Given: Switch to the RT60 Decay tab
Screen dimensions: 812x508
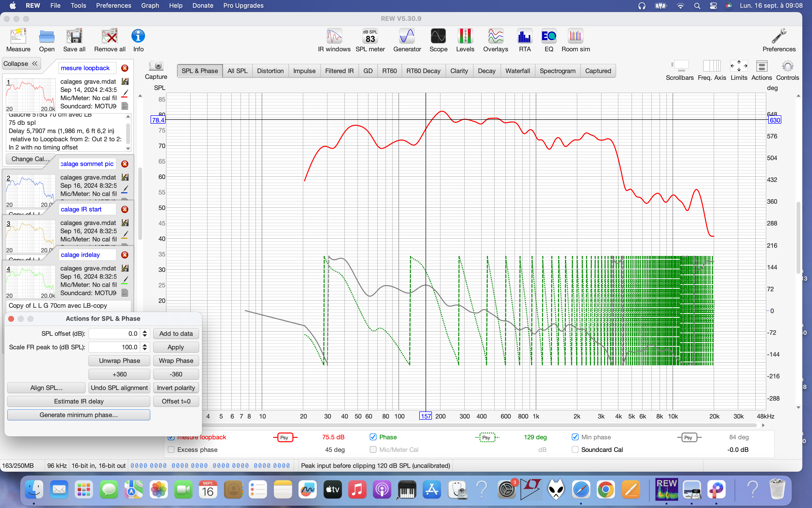Looking at the screenshot, I should pos(423,71).
